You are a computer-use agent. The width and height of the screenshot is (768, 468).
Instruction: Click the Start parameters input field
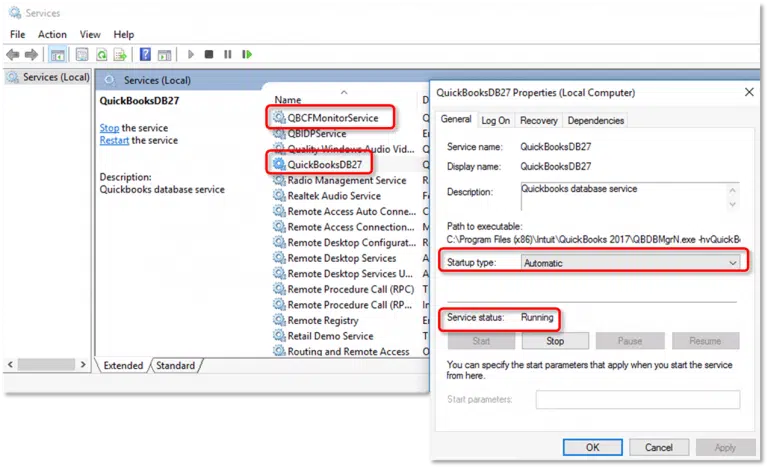(x=638, y=399)
